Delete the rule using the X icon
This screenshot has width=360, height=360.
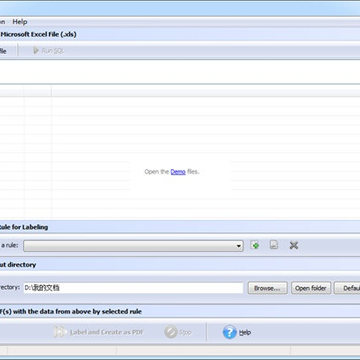294,246
